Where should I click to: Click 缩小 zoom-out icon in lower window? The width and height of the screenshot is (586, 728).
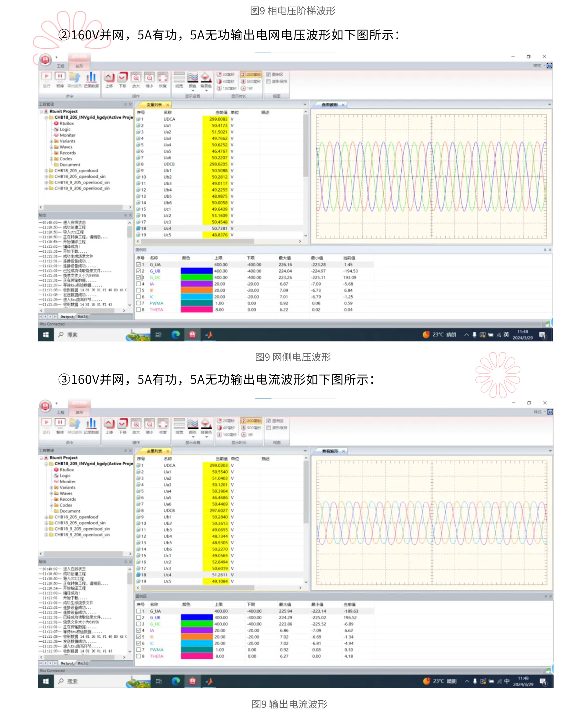pos(149,424)
